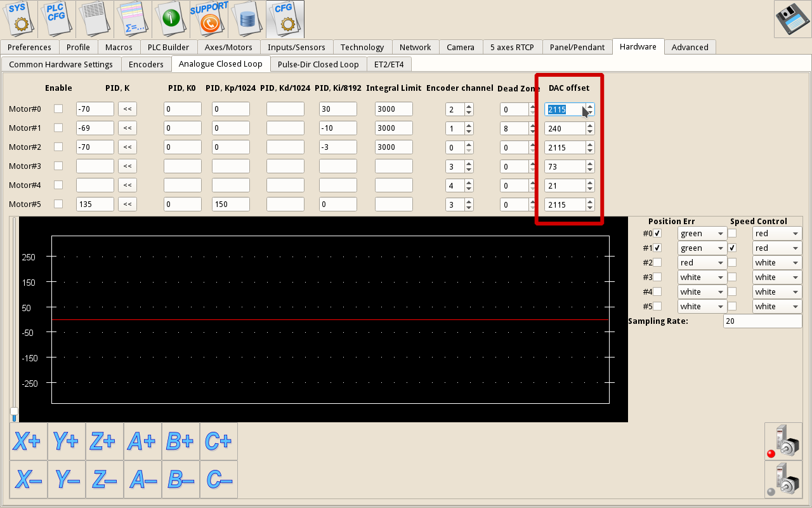The width and height of the screenshot is (812, 508).
Task: Open the SYS settings icon
Action: tap(19, 19)
